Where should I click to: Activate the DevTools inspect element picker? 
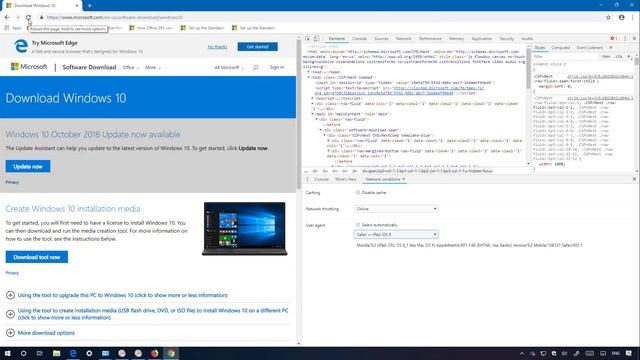pyautogui.click(x=307, y=38)
